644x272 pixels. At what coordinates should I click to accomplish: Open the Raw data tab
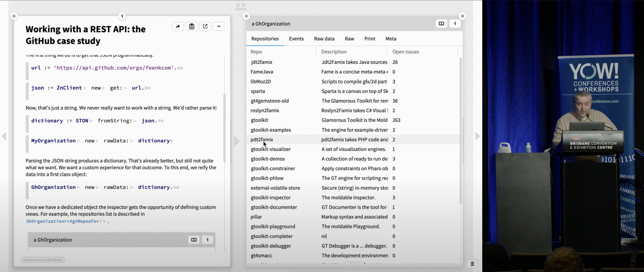point(324,39)
